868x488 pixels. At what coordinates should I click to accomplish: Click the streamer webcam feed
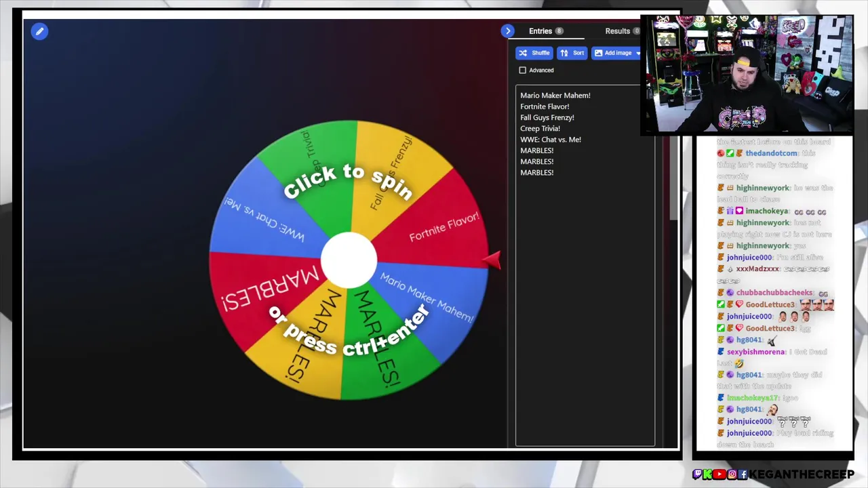coord(747,73)
